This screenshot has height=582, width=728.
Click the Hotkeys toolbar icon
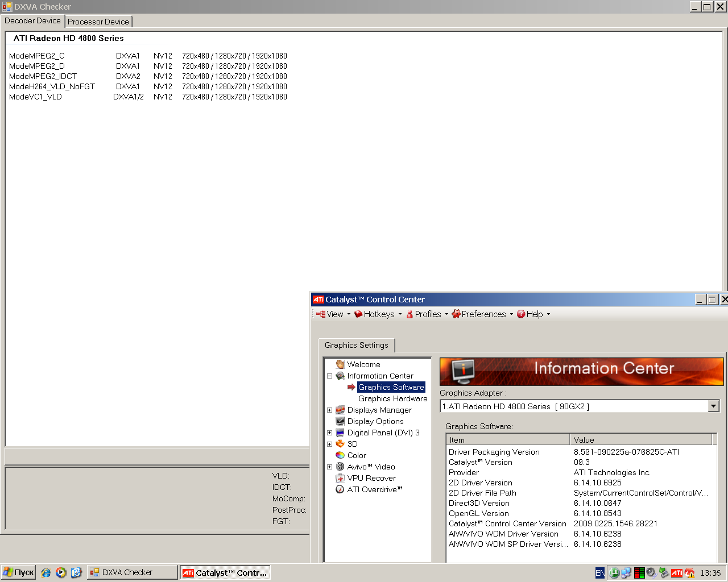pyautogui.click(x=358, y=314)
